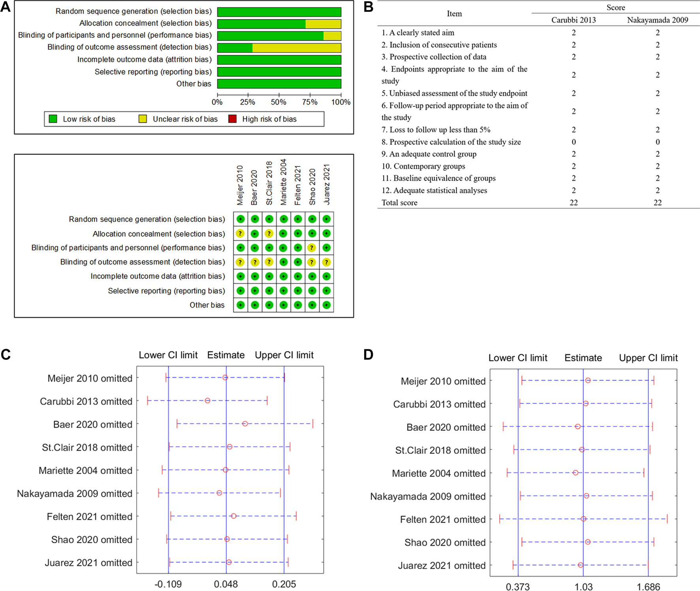Click the yellow Unclear risk of bias legend swatch
Image resolution: width=700 pixels, height=591 pixels.
143,119
